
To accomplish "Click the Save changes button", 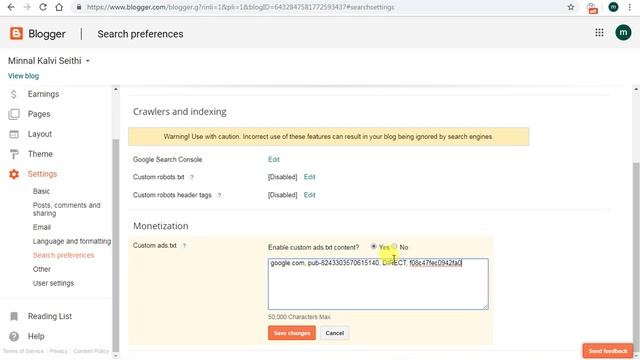I will tap(292, 333).
